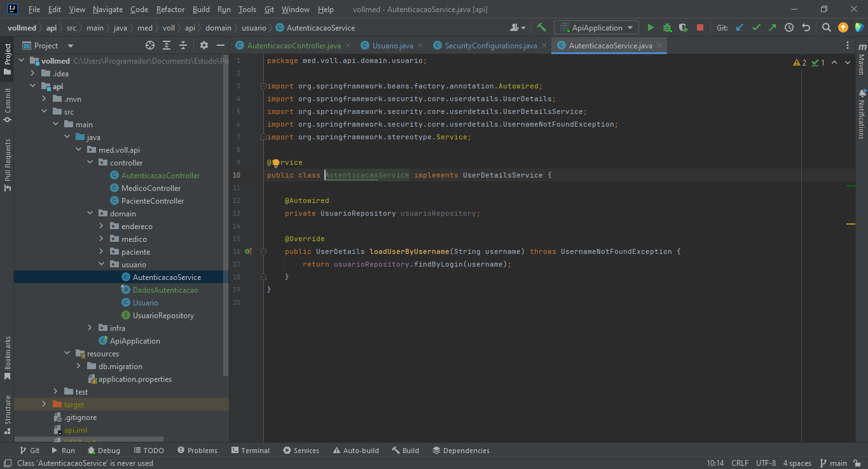Image resolution: width=868 pixels, height=469 pixels.
Task: Rollback changes with undo arrow icon
Action: coord(806,27)
